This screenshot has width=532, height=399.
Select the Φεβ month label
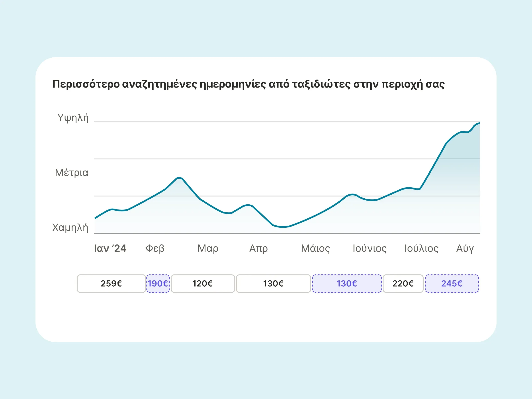tap(155, 248)
